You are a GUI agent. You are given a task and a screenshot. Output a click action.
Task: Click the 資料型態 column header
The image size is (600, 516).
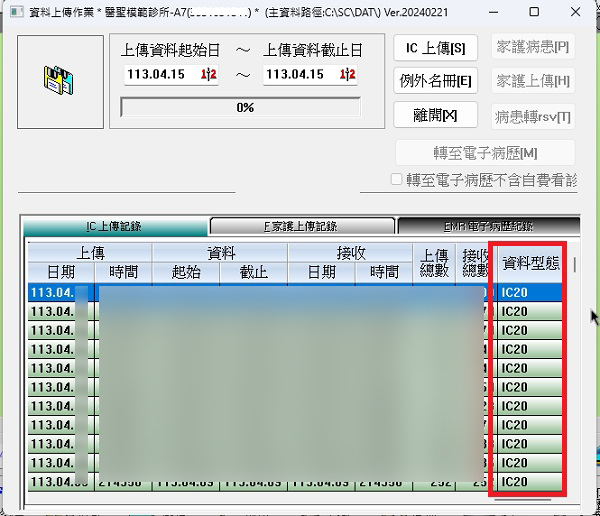click(x=530, y=263)
